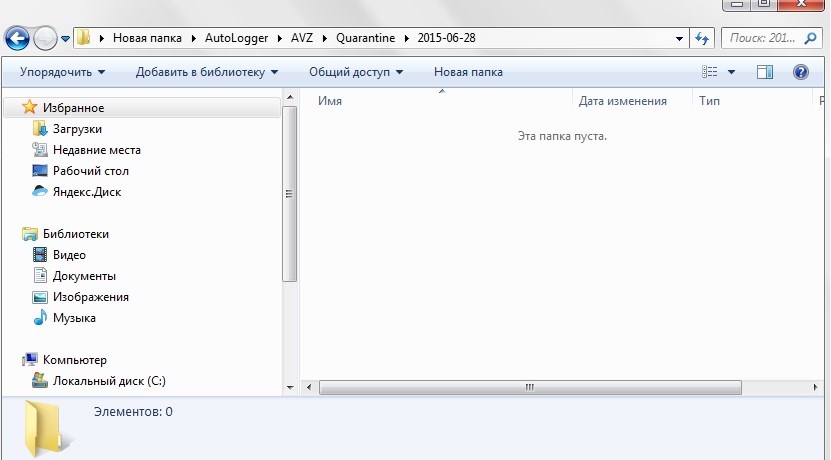
Task: Click the Избранное star icon
Action: click(x=29, y=107)
